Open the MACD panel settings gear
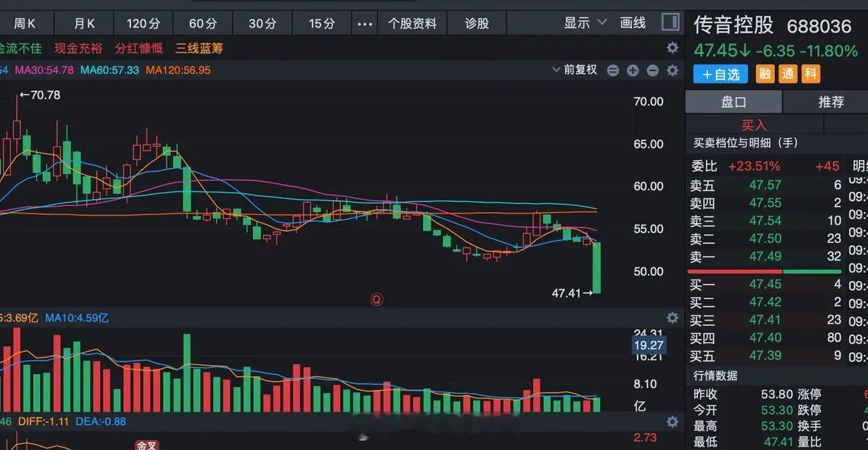 click(672, 422)
